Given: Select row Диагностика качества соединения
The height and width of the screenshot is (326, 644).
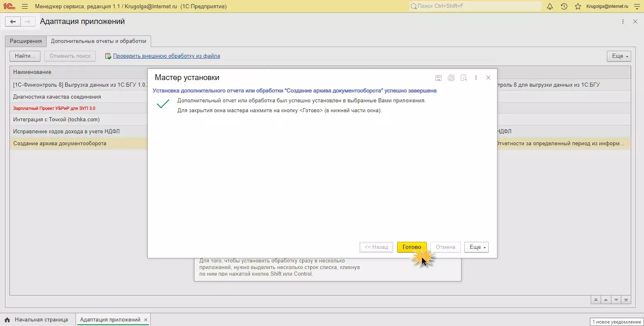Looking at the screenshot, I should pyautogui.click(x=79, y=97).
